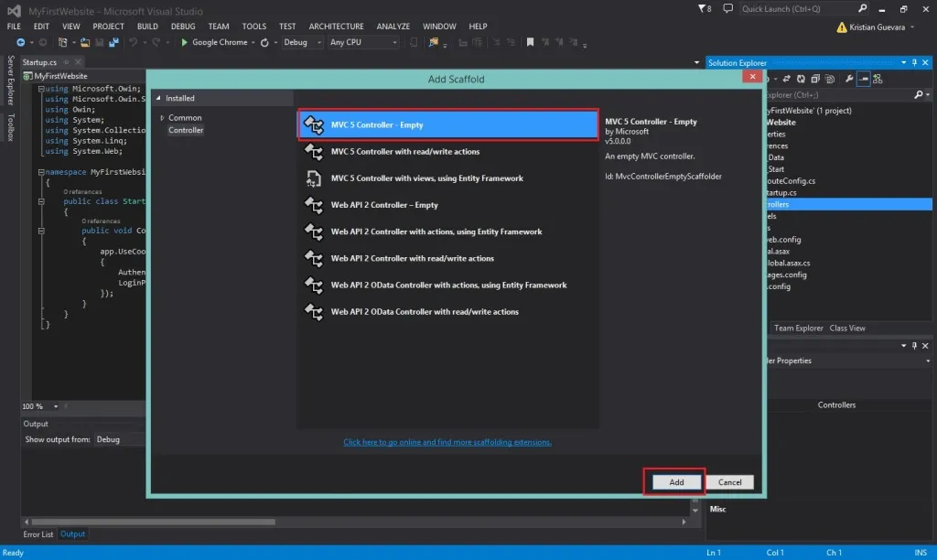The image size is (937, 560).
Task: Open the Server Explorer side tab
Action: click(x=10, y=81)
